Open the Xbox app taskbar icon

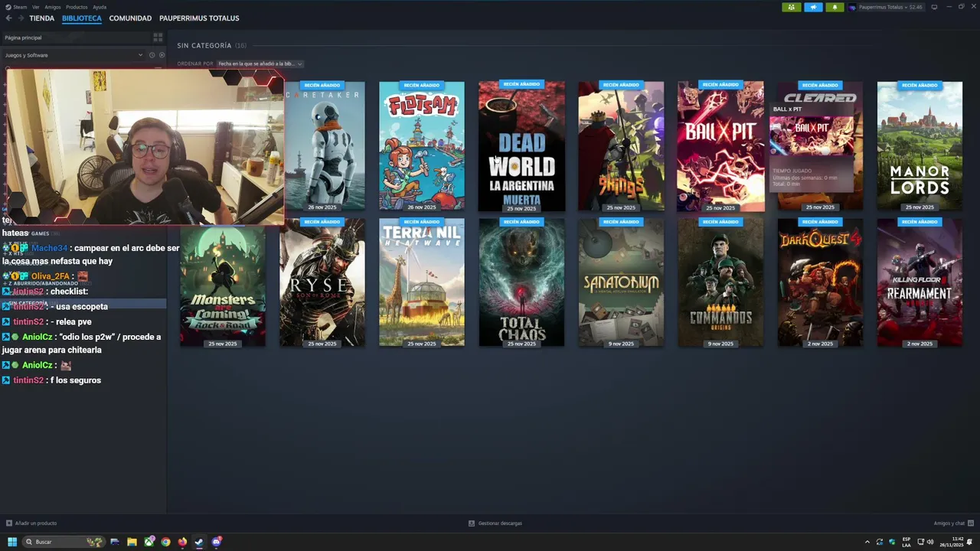coord(149,542)
